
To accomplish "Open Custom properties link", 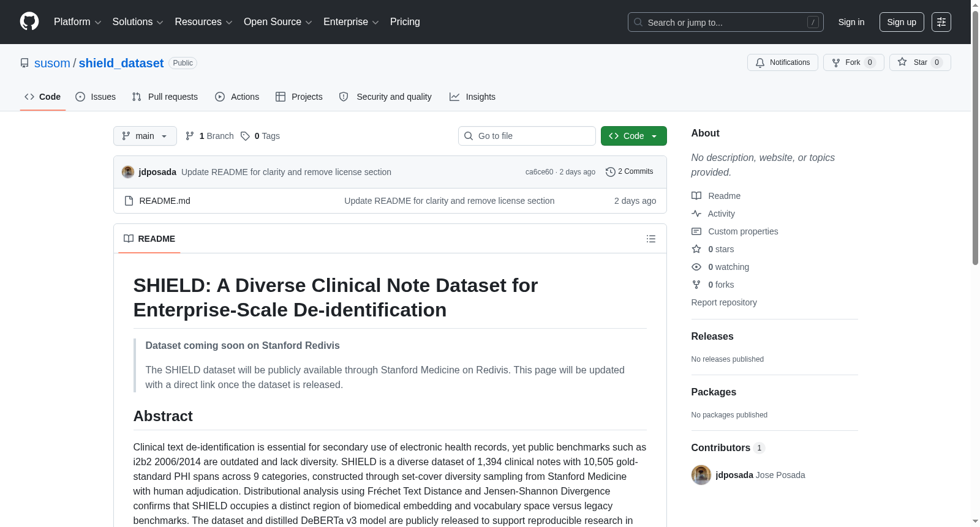I will tap(734, 231).
